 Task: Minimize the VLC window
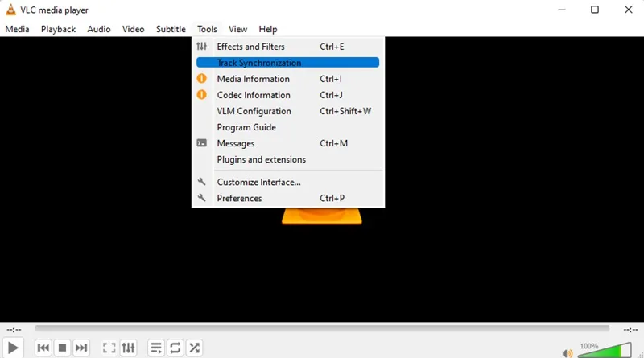click(562, 10)
